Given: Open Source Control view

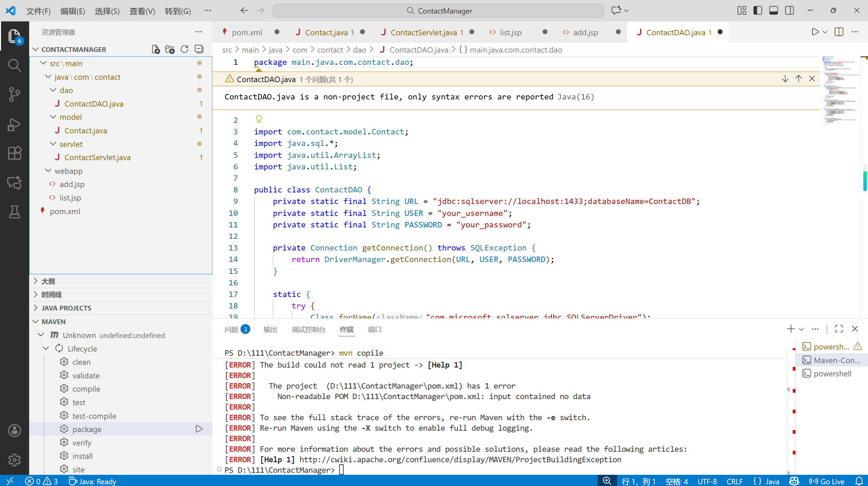Looking at the screenshot, I should click(x=14, y=94).
